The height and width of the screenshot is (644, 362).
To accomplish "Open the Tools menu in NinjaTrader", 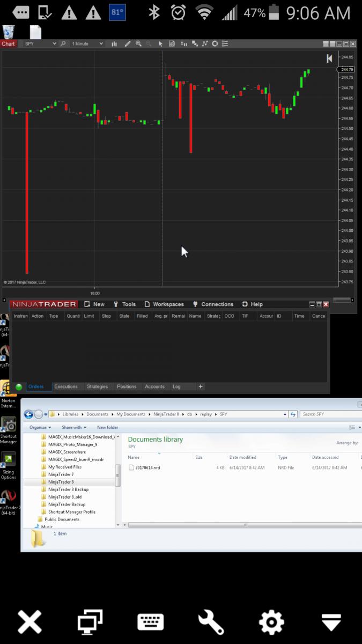I will click(124, 304).
